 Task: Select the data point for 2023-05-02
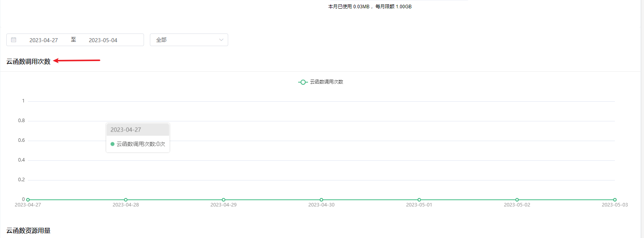tap(517, 200)
